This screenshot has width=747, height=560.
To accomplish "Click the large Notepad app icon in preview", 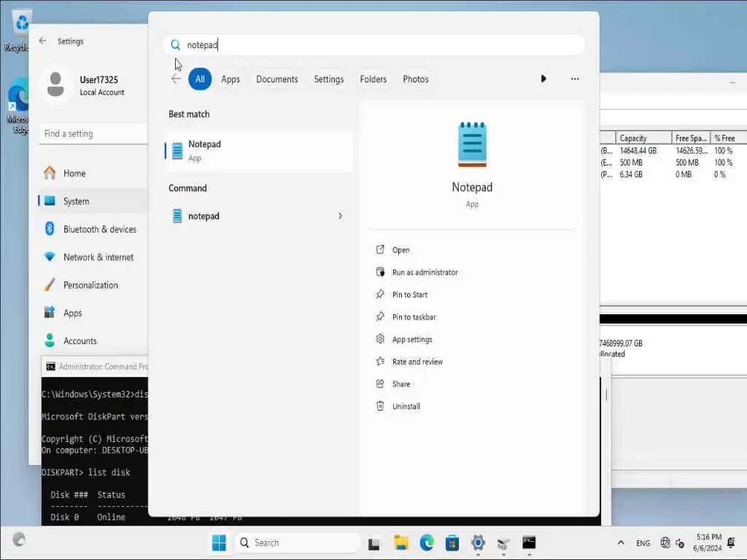I will pos(472,144).
